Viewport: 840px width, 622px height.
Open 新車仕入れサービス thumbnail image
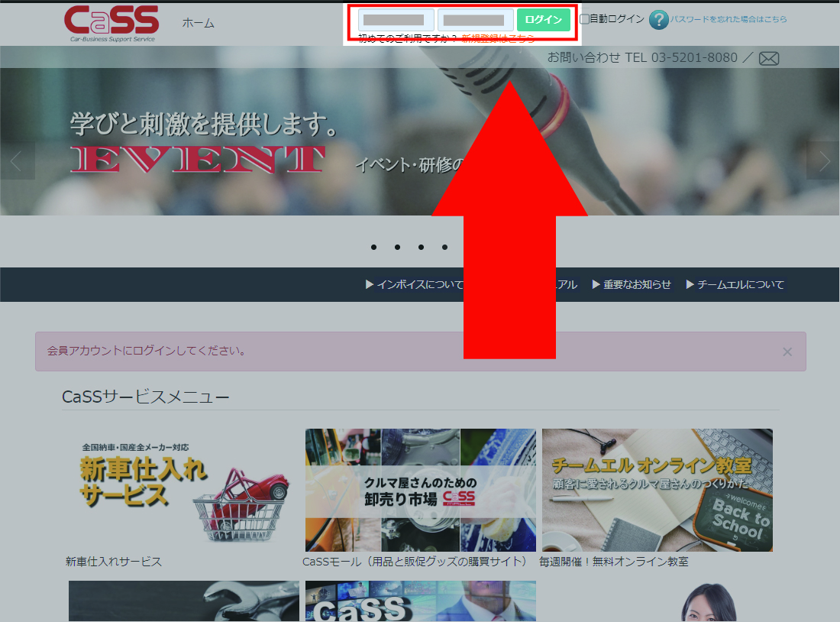point(184,490)
